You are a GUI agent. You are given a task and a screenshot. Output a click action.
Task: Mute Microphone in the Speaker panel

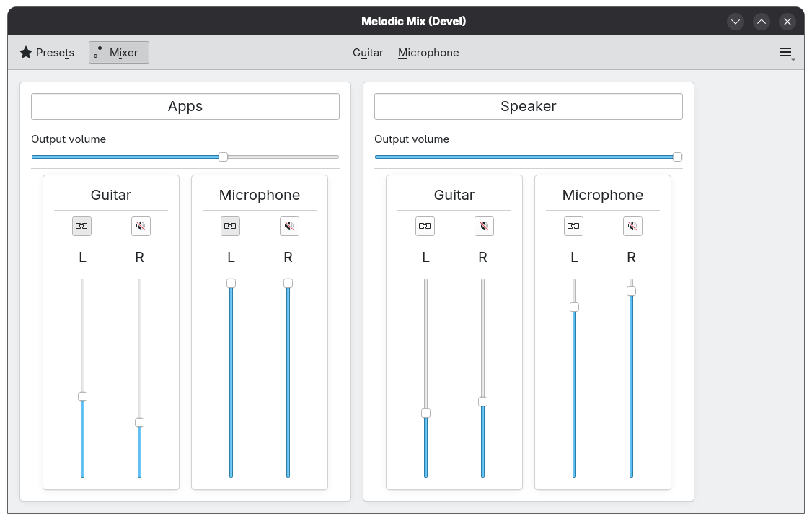click(632, 227)
